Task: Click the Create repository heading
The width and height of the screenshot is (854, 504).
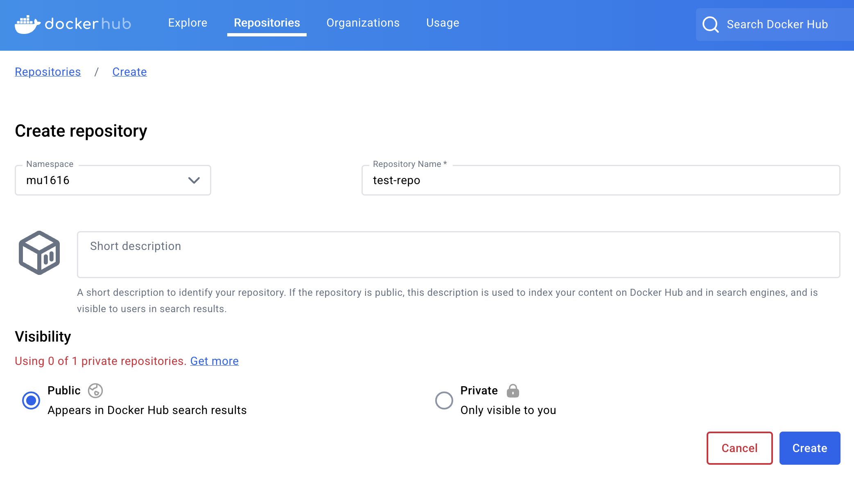Action: pos(81,131)
